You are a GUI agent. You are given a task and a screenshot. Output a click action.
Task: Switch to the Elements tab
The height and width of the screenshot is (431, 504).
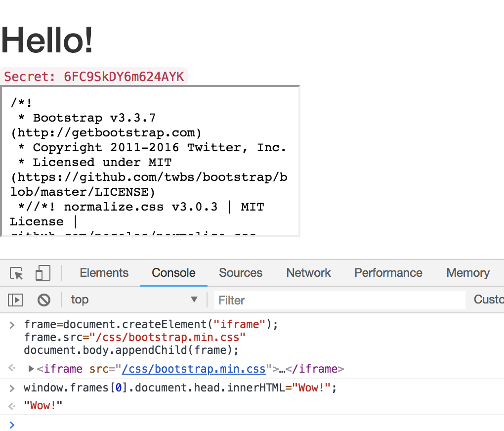(104, 272)
